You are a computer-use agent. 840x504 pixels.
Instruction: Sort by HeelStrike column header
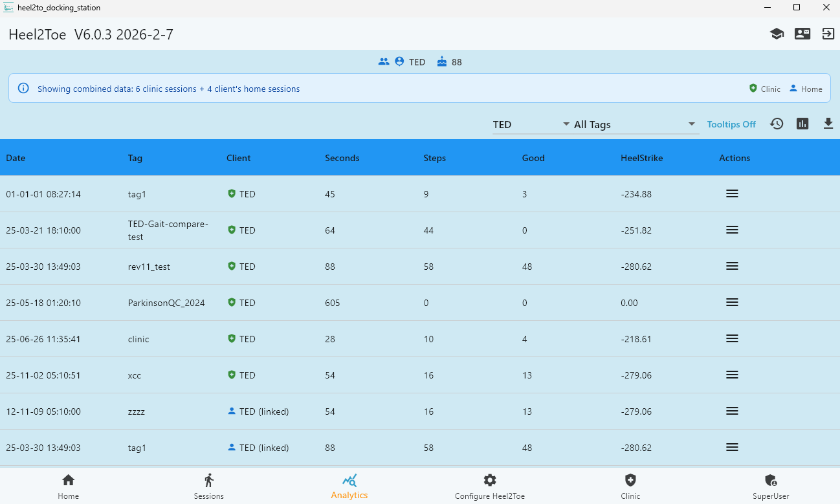coord(641,158)
